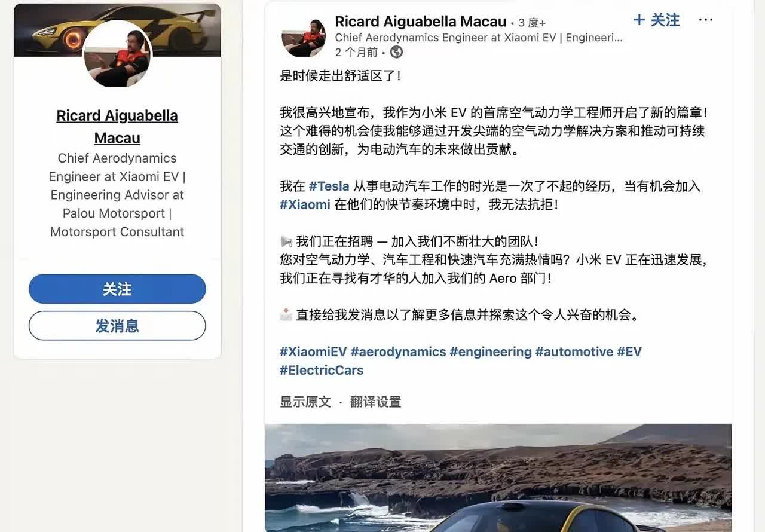Click the post author's small avatar photo
Screen dimensions: 765x532
point(304,36)
